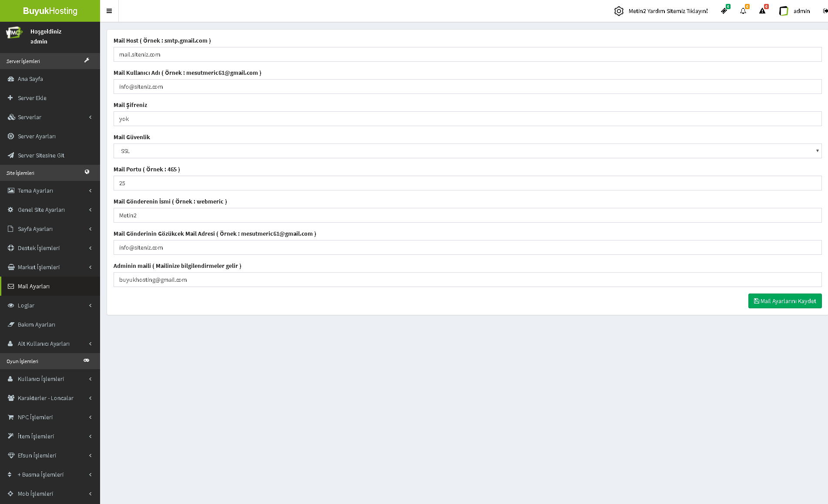Focus the Mail Portu field

pyautogui.click(x=467, y=183)
